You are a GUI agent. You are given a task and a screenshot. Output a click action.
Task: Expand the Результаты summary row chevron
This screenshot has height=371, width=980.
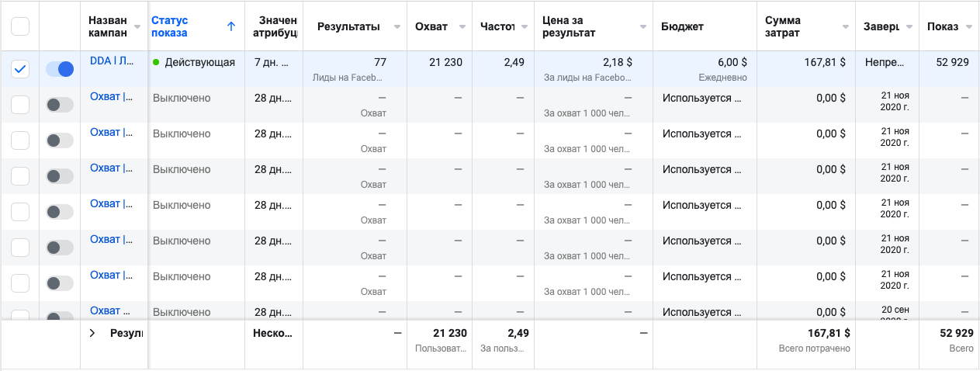pyautogui.click(x=92, y=333)
